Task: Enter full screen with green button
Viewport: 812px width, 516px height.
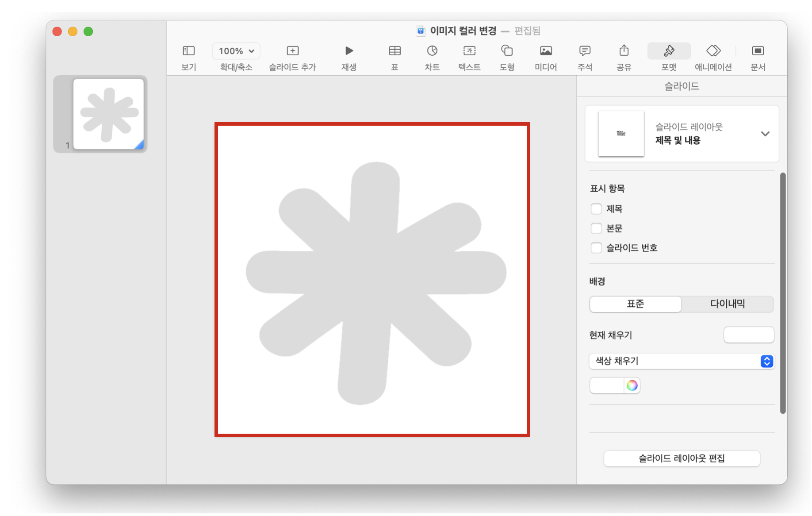Action: point(88,31)
